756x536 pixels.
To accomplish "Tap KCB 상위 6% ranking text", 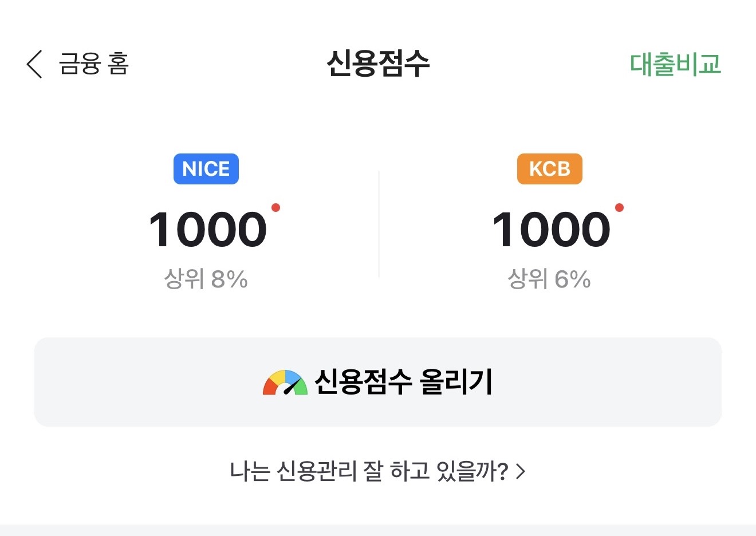I will click(x=549, y=279).
